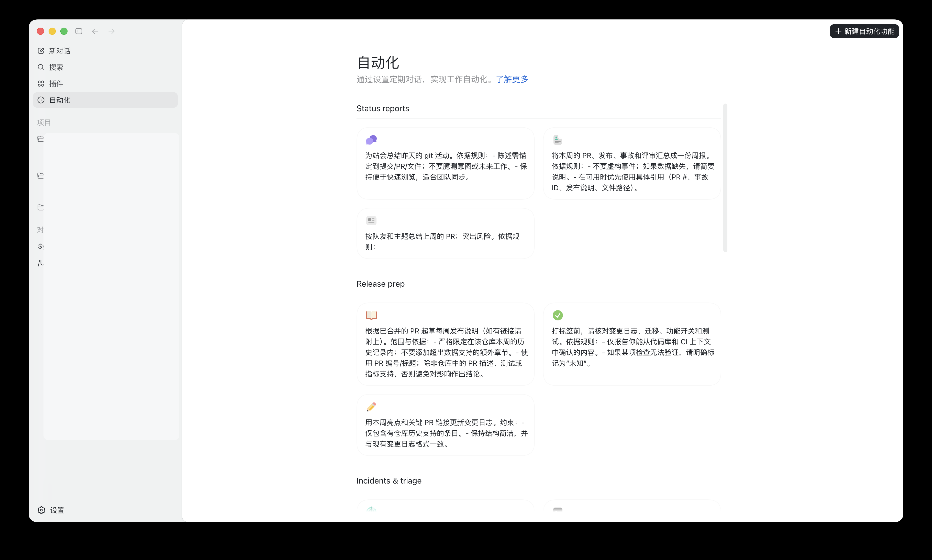Click the gear icon next to 设置
This screenshot has height=560, width=932.
point(41,510)
